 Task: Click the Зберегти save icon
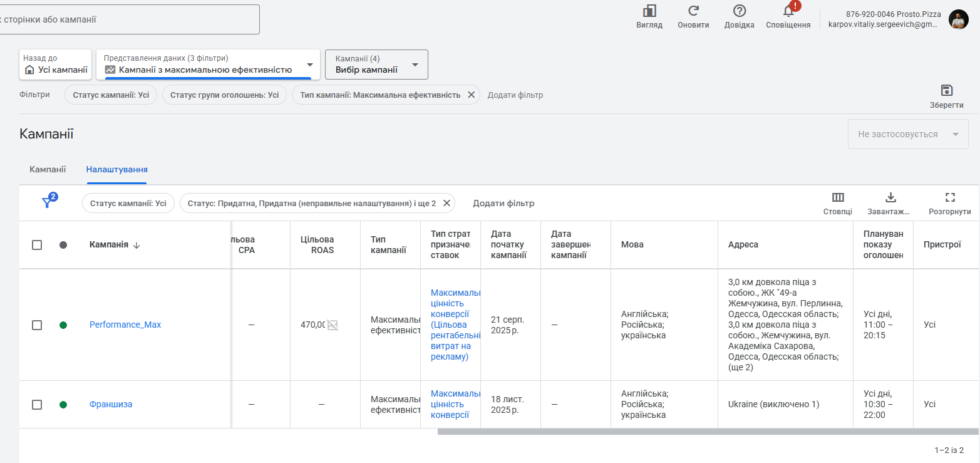tap(946, 90)
